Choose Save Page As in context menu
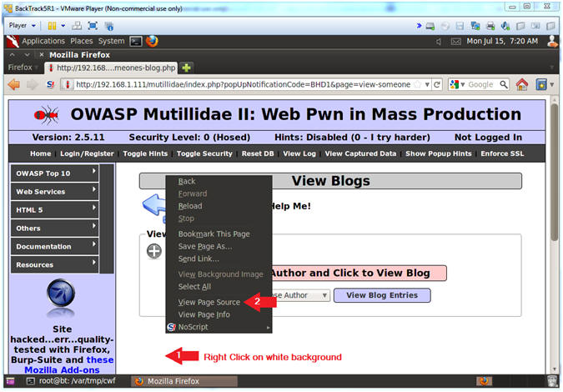 219,247
